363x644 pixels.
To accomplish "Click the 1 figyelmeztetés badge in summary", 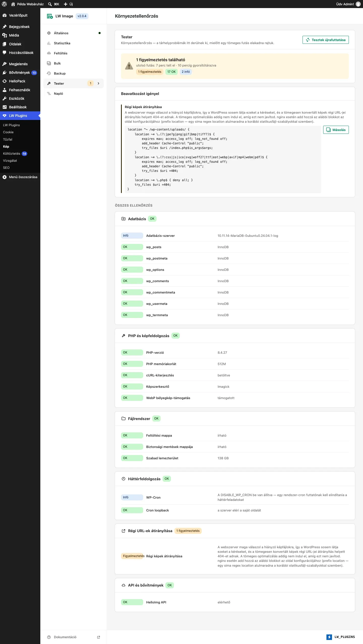I will [150, 72].
